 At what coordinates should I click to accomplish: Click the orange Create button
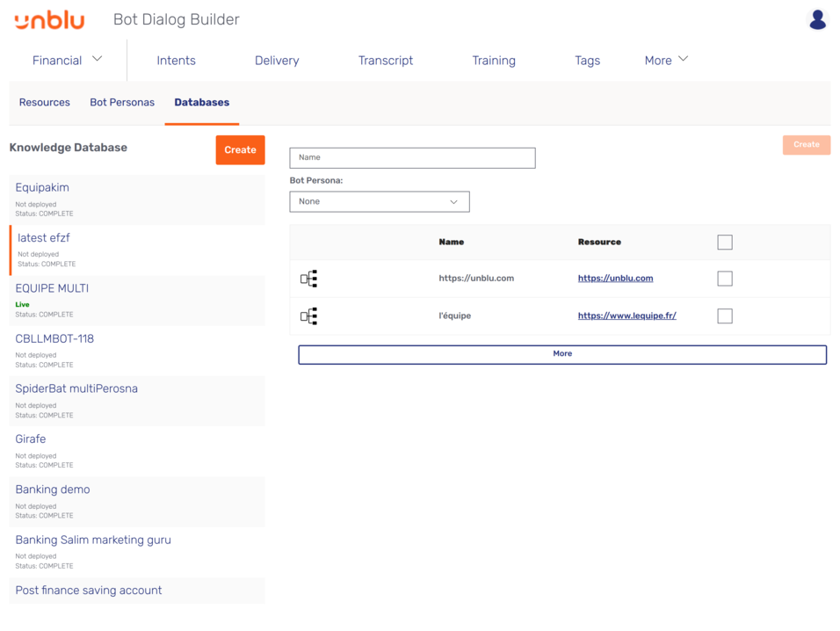pyautogui.click(x=240, y=149)
